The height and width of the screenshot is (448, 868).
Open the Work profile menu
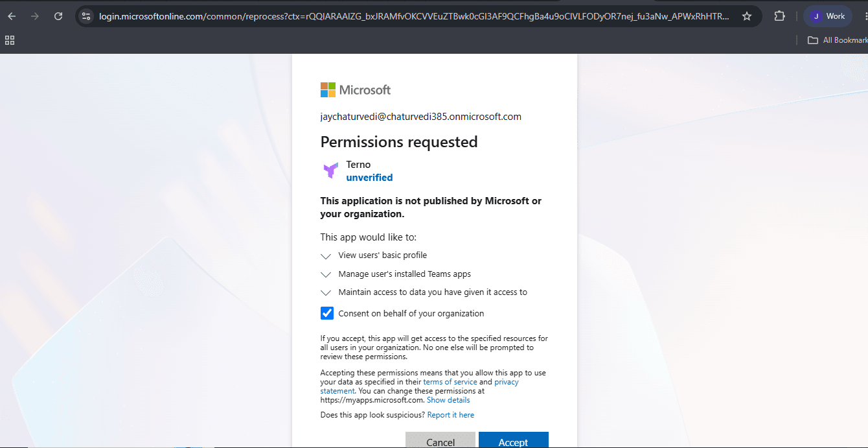[x=828, y=16]
